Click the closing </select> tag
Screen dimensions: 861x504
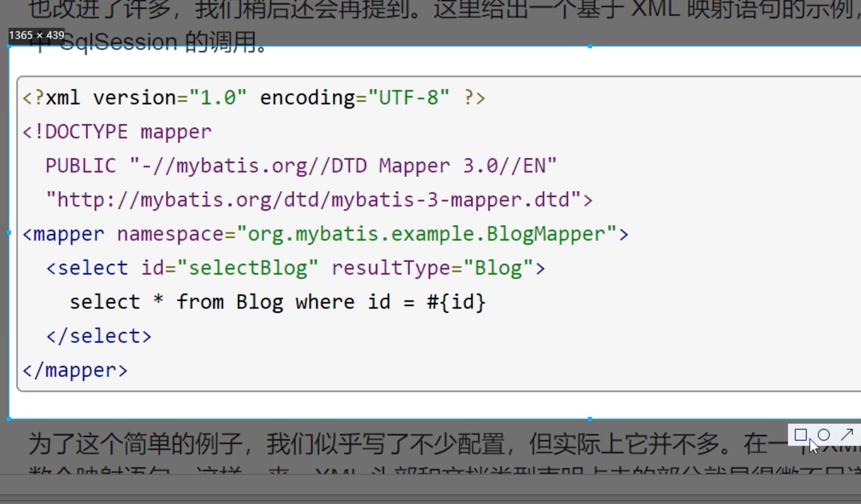coord(99,335)
